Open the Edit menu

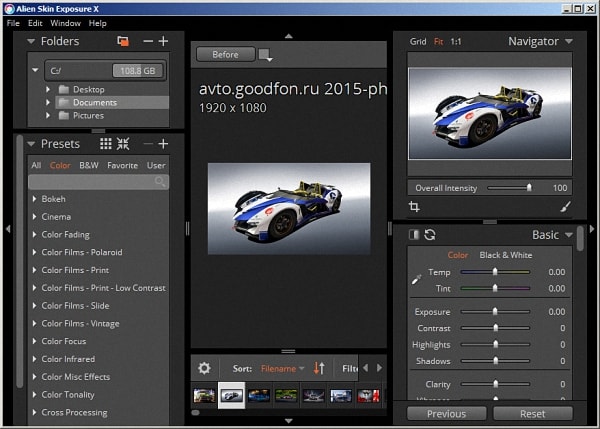point(35,22)
